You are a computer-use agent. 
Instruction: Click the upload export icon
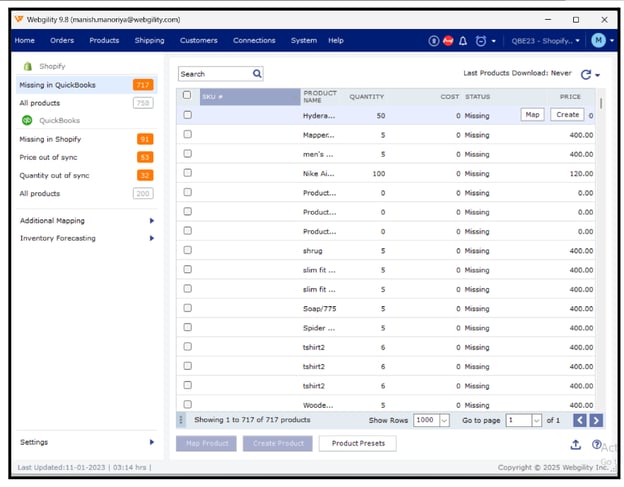tap(576, 444)
